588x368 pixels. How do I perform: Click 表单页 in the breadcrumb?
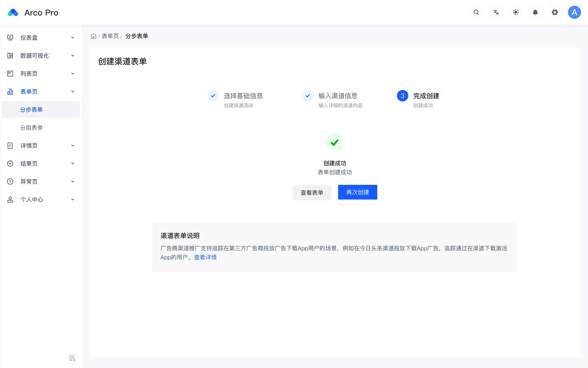click(x=110, y=36)
